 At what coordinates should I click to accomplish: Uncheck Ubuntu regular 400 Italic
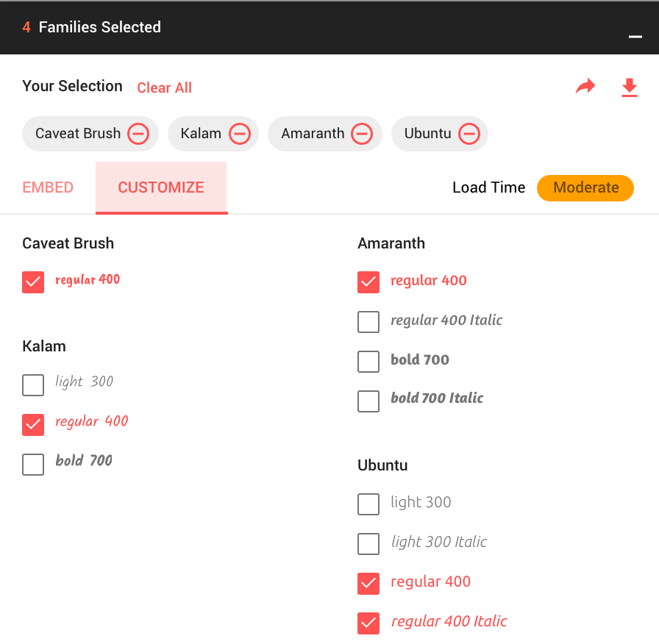[x=368, y=623]
